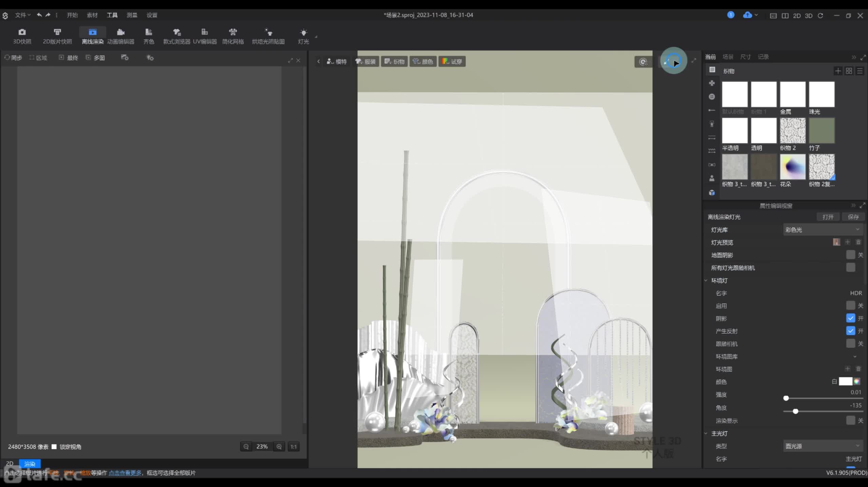Collapse the viewport toolbar with left chevron
Screen dimensions: 868x487
(x=318, y=61)
